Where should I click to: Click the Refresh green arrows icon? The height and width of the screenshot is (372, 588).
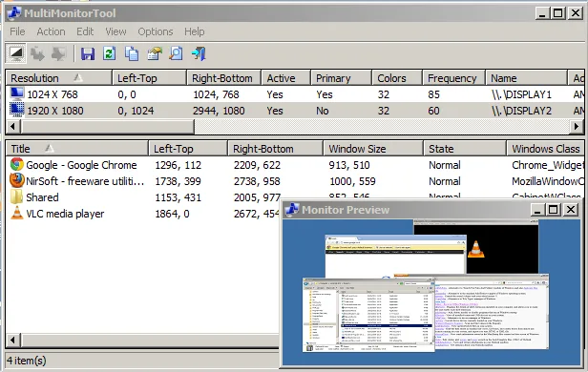pyautogui.click(x=109, y=54)
